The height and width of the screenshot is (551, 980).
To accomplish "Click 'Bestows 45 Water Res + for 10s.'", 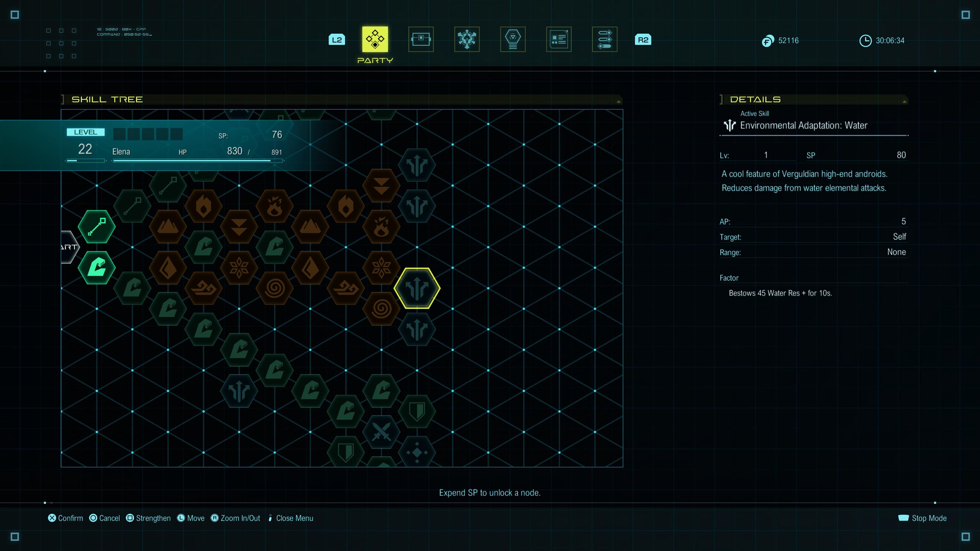I will pyautogui.click(x=780, y=293).
